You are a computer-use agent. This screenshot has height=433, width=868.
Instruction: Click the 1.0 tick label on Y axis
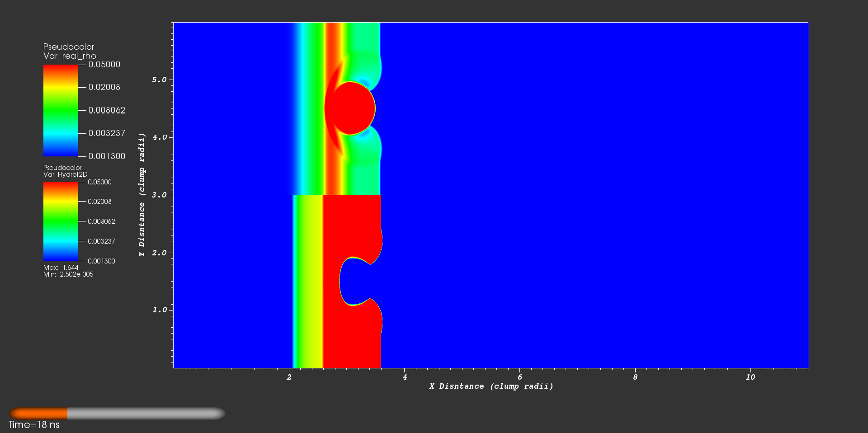point(160,310)
